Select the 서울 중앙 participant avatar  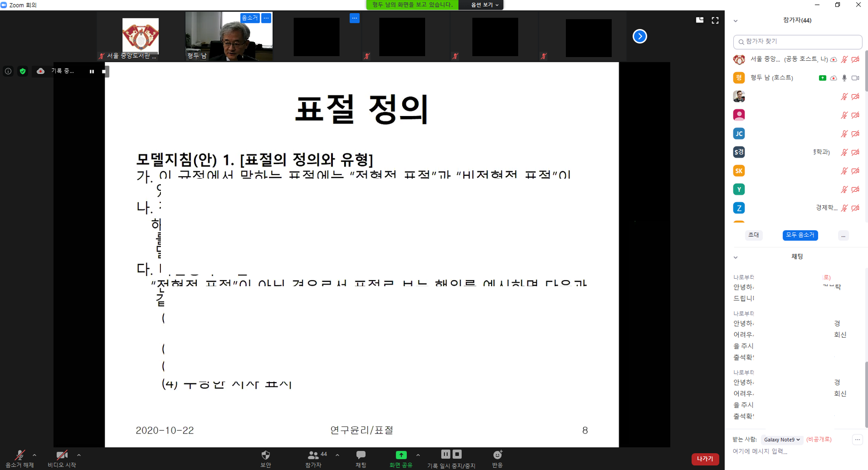point(739,59)
